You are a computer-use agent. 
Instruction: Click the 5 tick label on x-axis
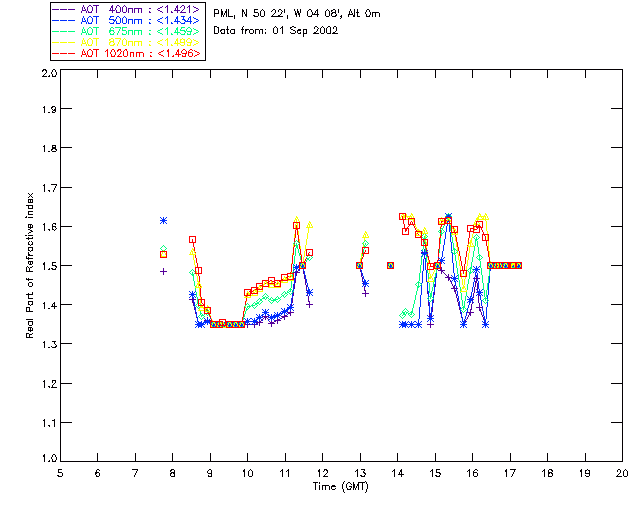[x=60, y=473]
